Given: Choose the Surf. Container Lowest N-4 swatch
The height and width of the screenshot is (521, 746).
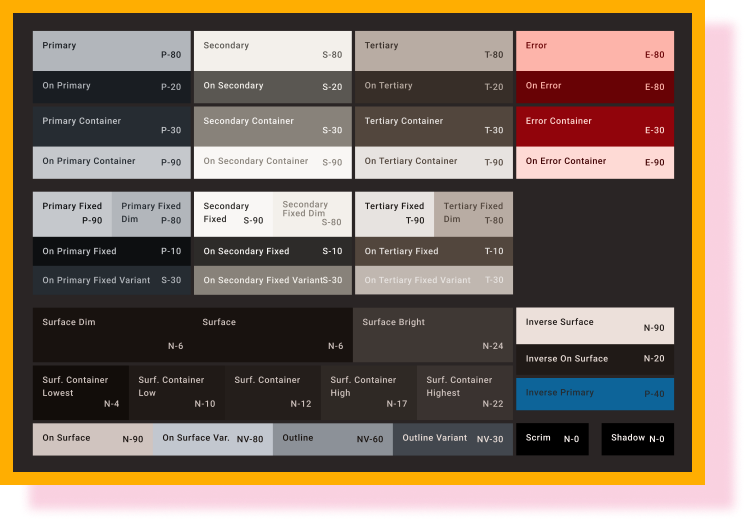Looking at the screenshot, I should [81, 392].
